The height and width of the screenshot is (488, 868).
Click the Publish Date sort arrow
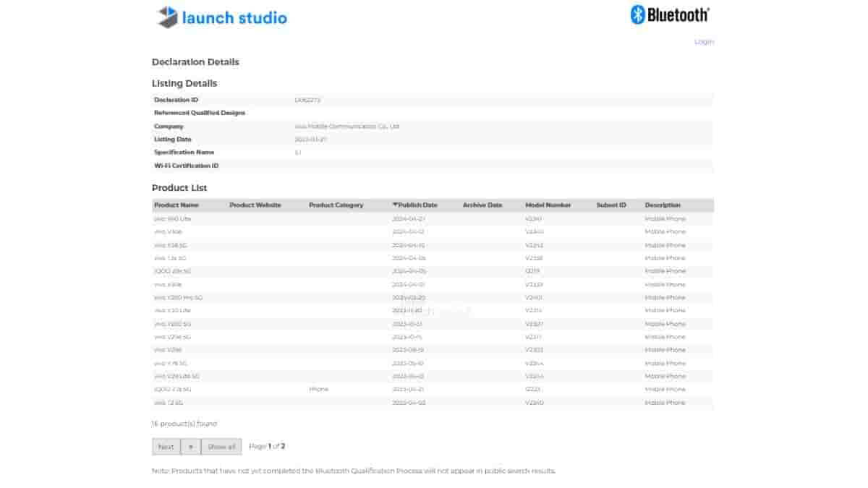coord(395,205)
